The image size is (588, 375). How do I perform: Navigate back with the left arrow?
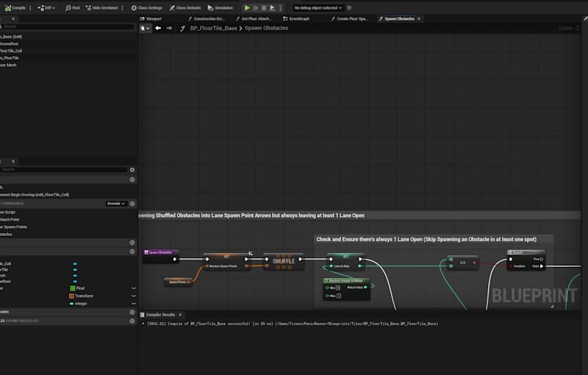pos(158,28)
